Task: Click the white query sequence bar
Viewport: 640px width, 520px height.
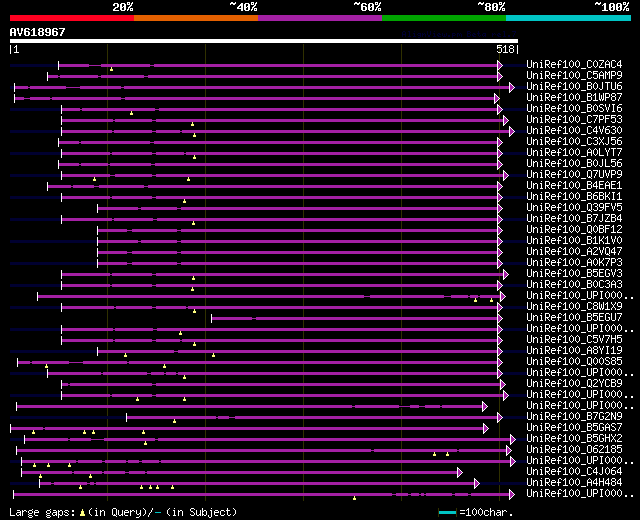Action: coord(264,41)
